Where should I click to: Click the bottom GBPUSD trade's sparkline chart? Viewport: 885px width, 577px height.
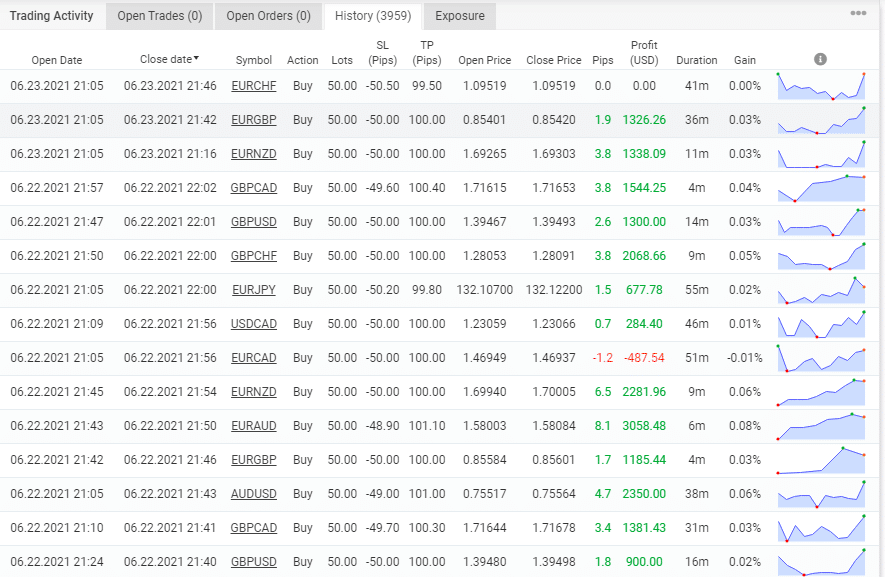click(x=823, y=561)
